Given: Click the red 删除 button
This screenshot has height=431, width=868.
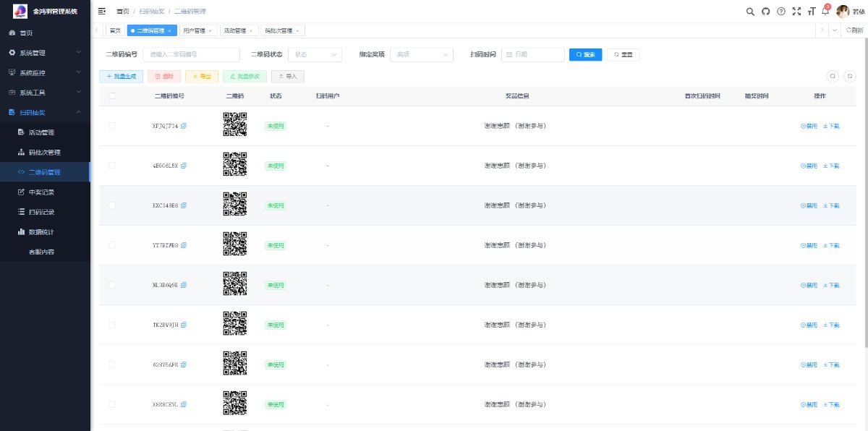Looking at the screenshot, I should [x=164, y=76].
